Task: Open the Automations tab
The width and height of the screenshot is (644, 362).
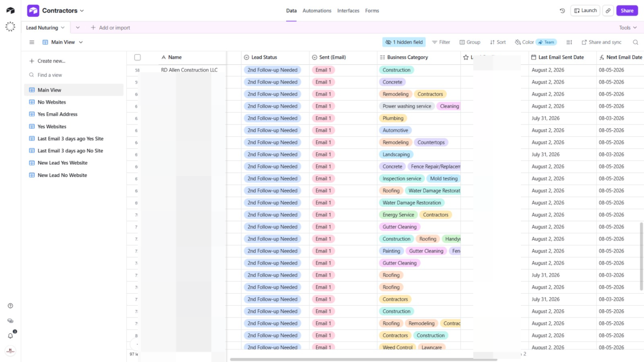Action: tap(317, 11)
